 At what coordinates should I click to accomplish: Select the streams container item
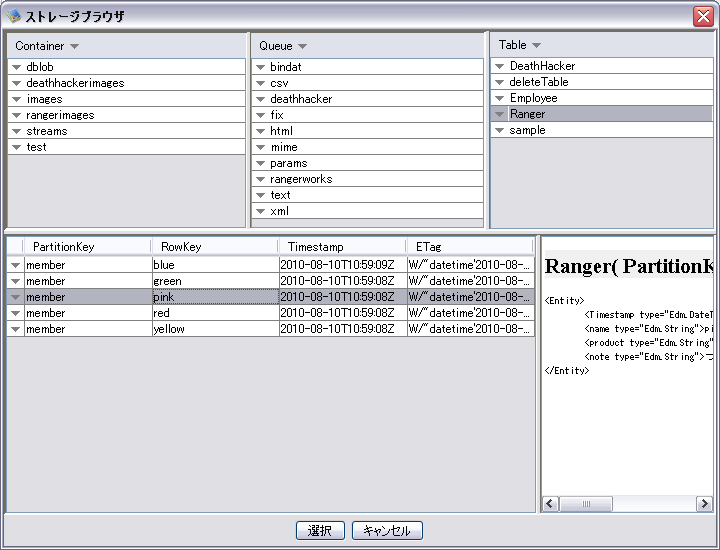click(x=47, y=131)
